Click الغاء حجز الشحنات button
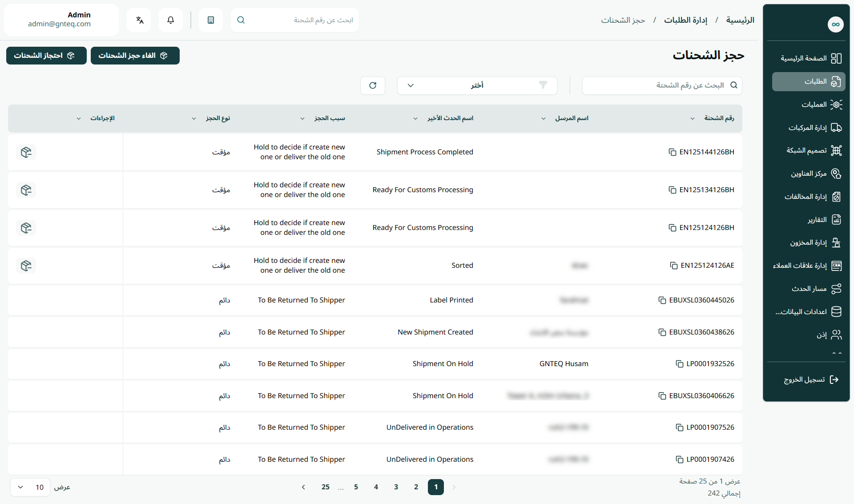The width and height of the screenshot is (854, 504). [x=135, y=56]
